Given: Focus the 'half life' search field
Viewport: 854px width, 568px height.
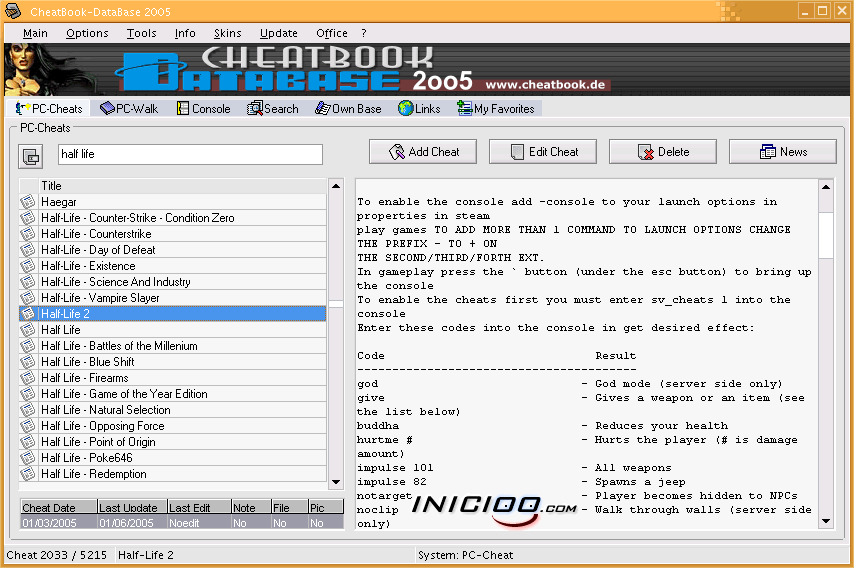Looking at the screenshot, I should pyautogui.click(x=190, y=154).
